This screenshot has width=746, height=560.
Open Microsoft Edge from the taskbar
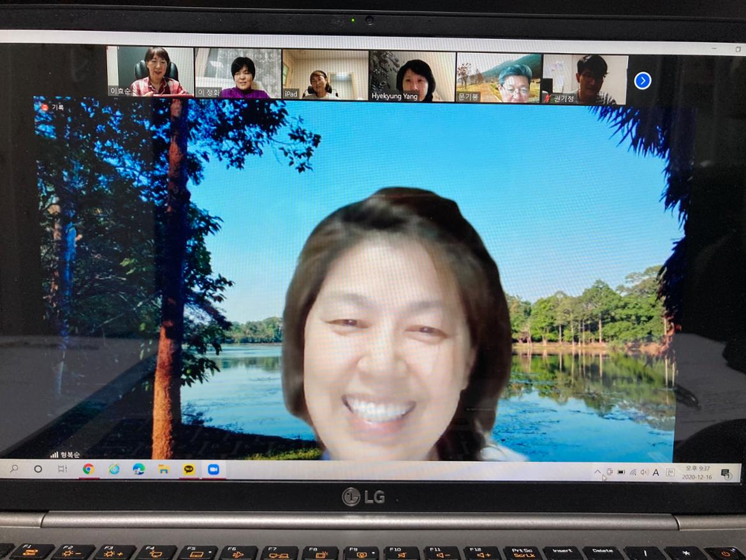point(138,469)
